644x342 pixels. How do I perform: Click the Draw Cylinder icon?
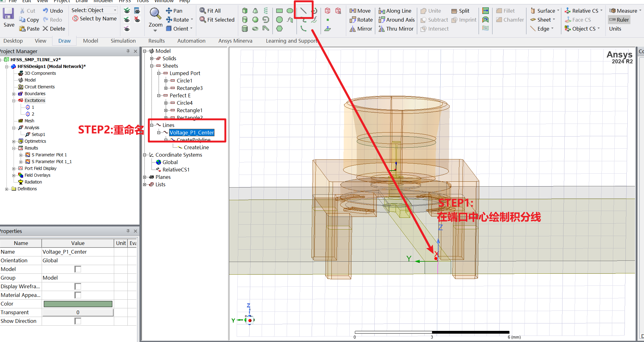(245, 20)
